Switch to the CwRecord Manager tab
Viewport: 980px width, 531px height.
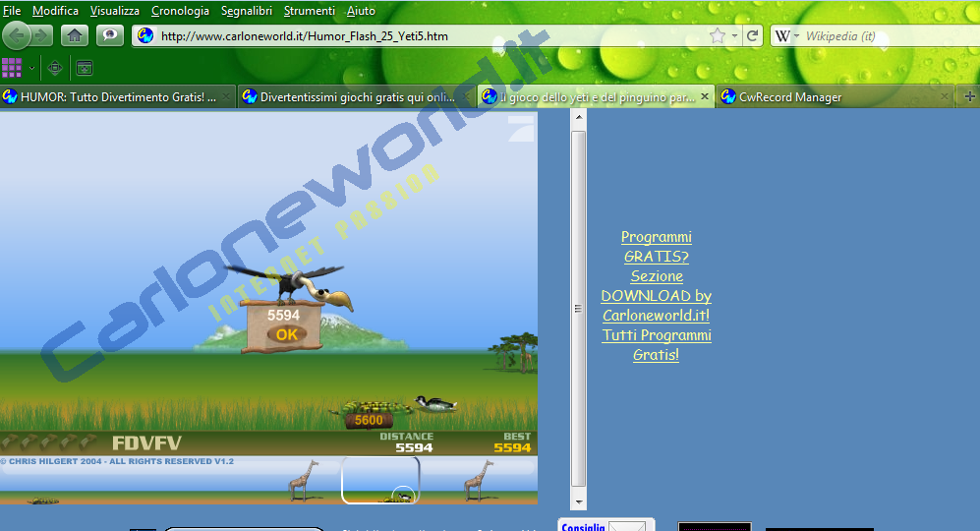point(836,97)
